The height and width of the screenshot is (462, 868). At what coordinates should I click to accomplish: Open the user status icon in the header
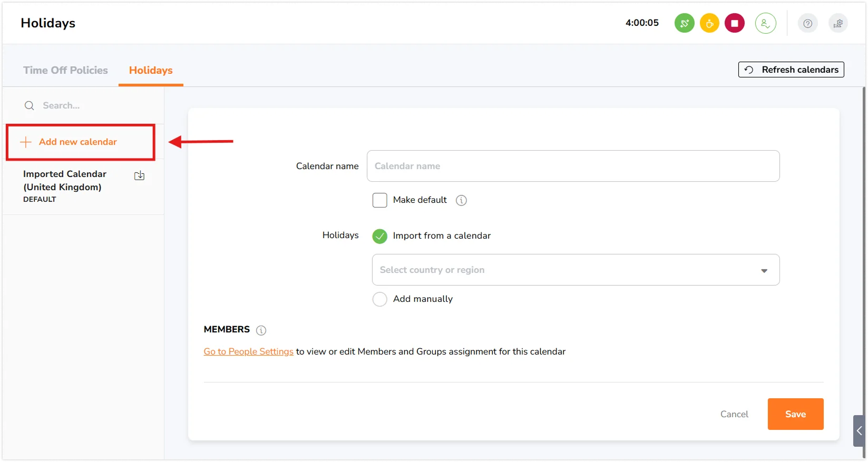[765, 23]
